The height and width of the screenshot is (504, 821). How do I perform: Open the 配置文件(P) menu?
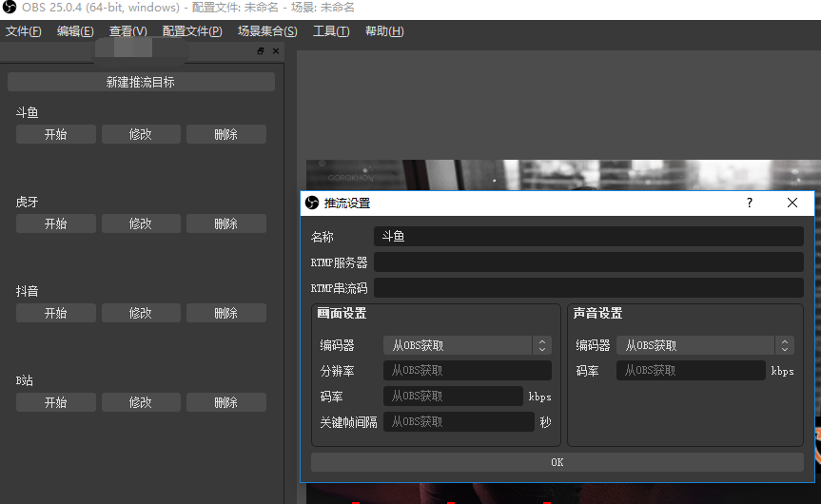pos(192,31)
